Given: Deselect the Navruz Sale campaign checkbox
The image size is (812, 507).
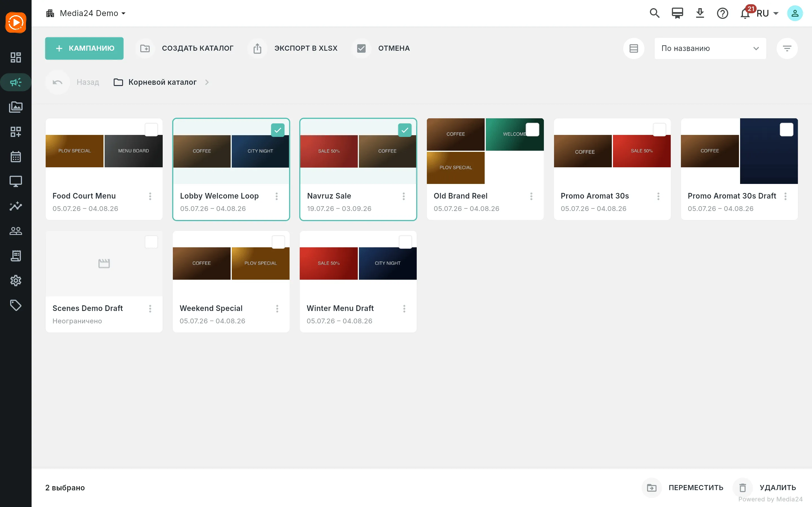Looking at the screenshot, I should tap(405, 130).
